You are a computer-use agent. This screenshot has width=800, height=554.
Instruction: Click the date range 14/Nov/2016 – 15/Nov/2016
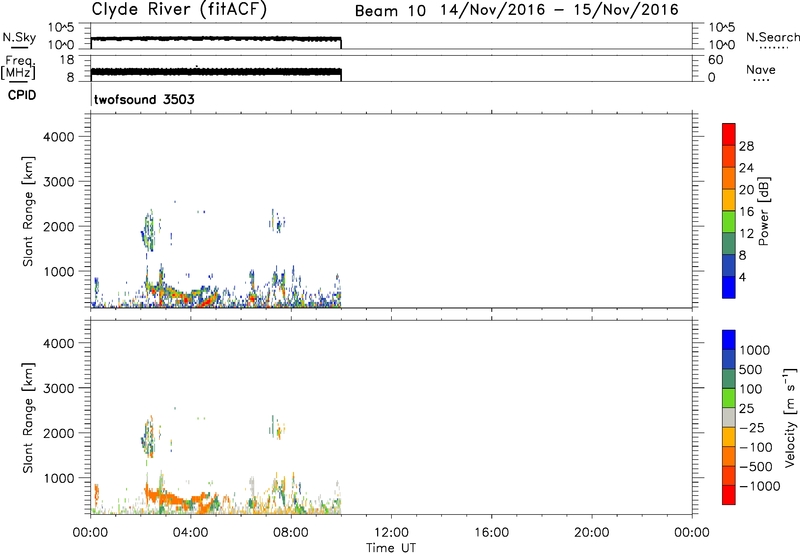(560, 10)
